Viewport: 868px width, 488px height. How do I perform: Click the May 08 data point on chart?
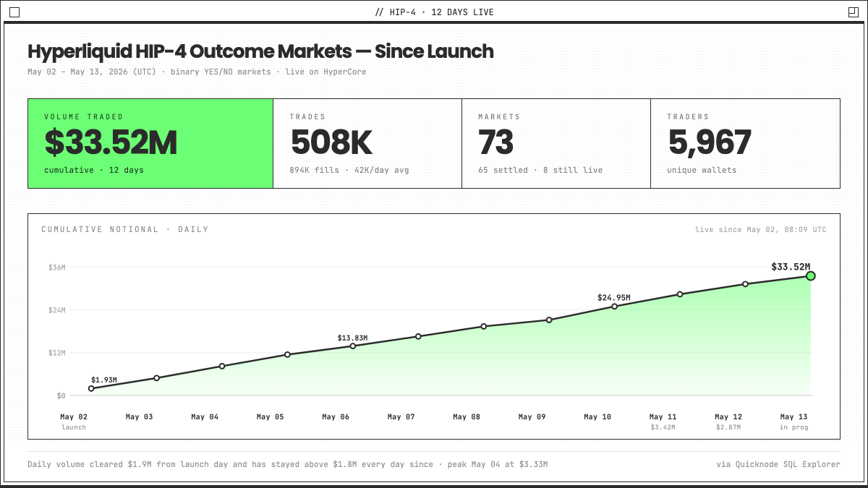484,326
